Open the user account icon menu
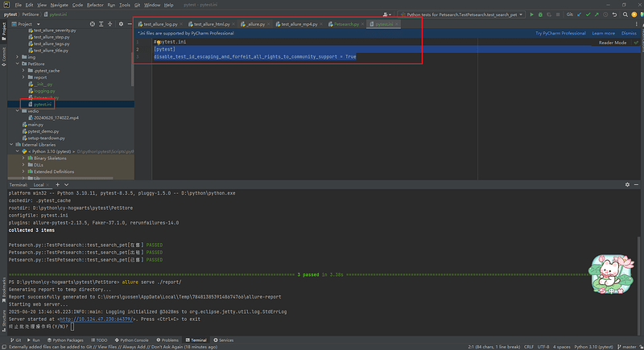 coord(386,14)
